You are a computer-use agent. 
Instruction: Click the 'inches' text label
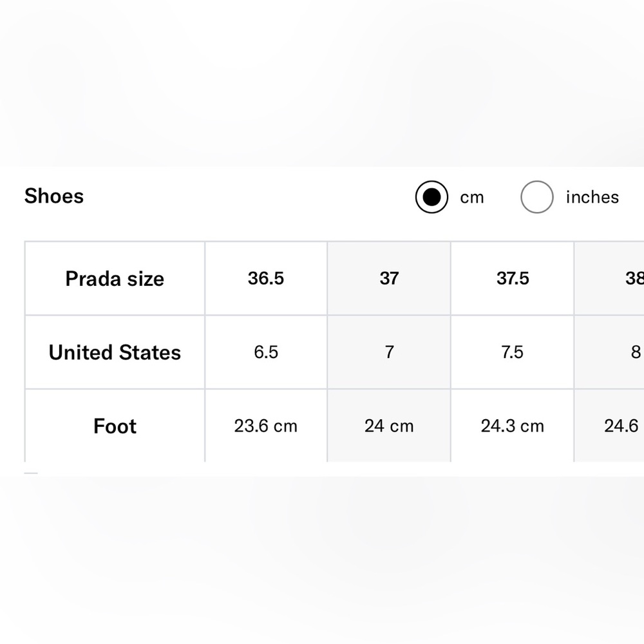[592, 197]
